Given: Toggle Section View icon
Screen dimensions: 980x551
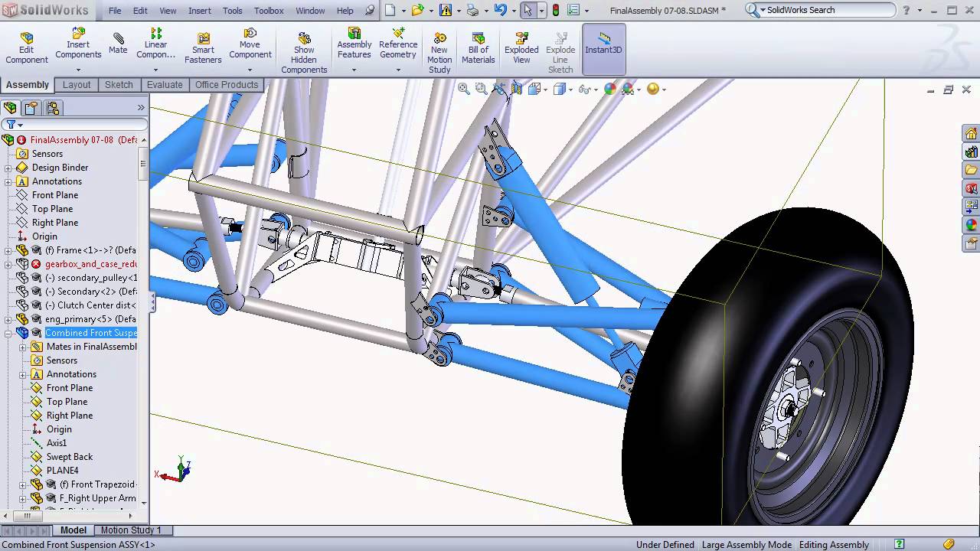Looking at the screenshot, I should (x=517, y=89).
